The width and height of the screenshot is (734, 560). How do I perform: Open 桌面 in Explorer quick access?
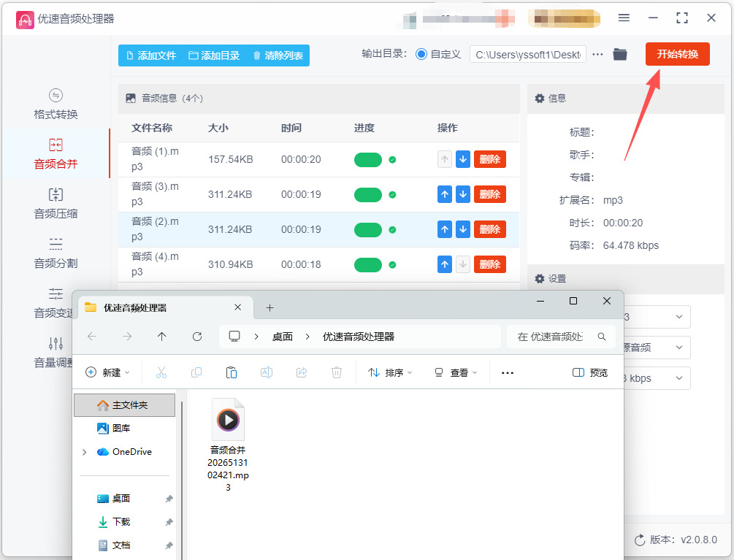[114, 498]
